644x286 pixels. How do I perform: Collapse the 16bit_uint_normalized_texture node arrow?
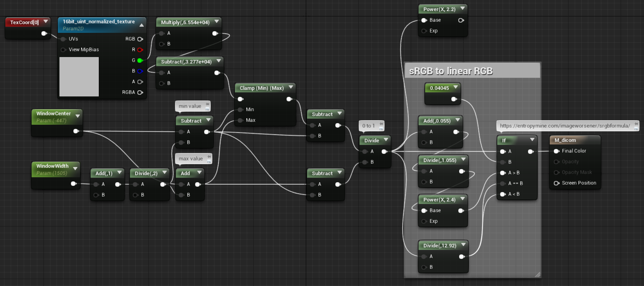point(141,25)
